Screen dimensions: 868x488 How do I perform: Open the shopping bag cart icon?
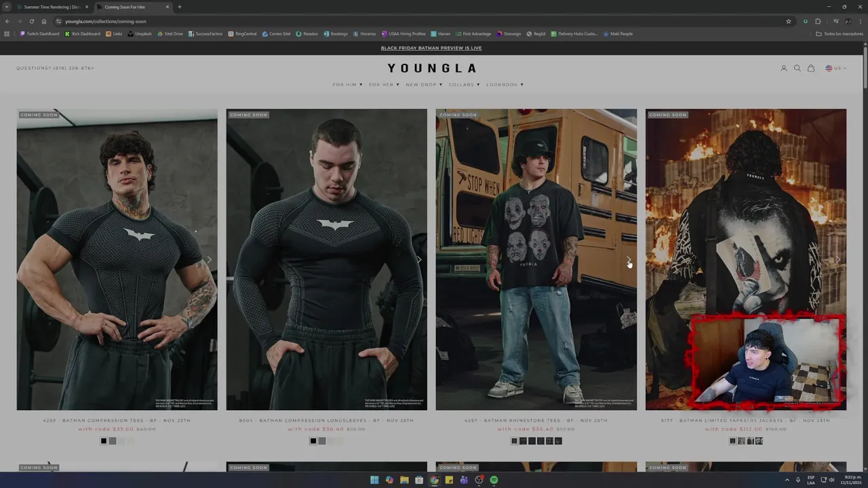click(811, 68)
